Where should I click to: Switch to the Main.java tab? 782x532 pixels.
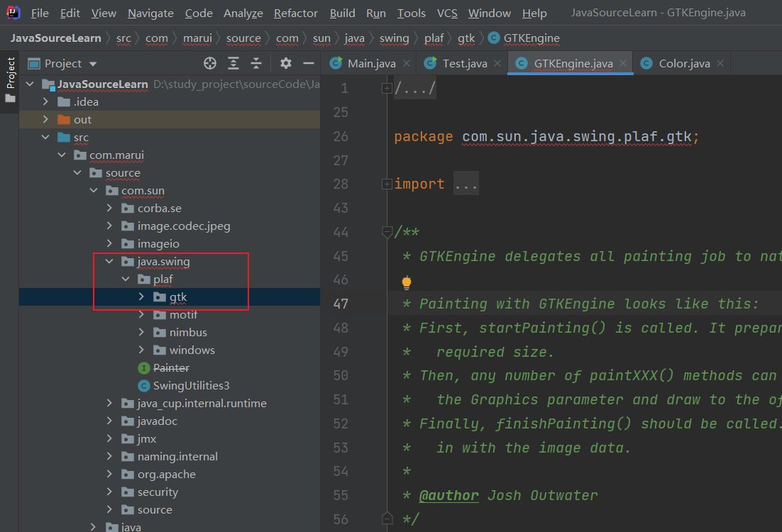tap(370, 63)
